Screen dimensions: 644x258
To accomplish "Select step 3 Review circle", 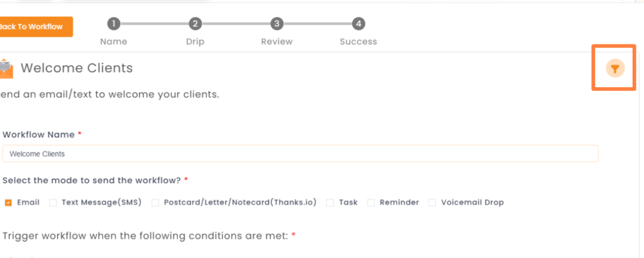I will pos(277,24).
